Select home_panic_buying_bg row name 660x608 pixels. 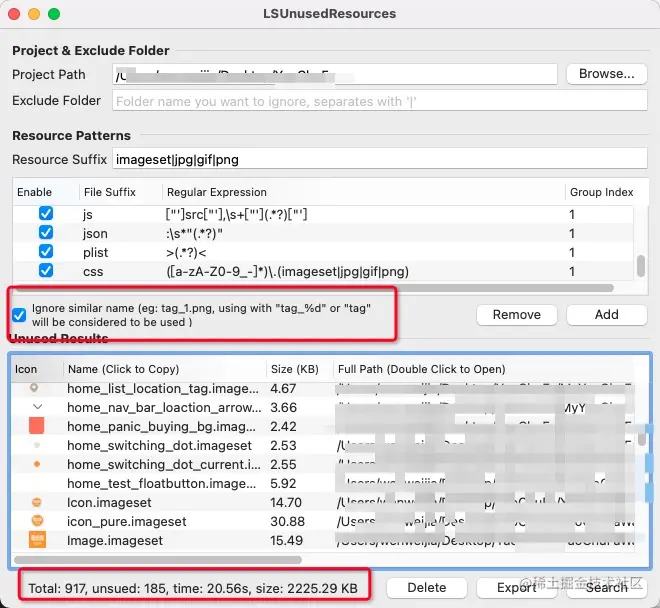(161, 426)
